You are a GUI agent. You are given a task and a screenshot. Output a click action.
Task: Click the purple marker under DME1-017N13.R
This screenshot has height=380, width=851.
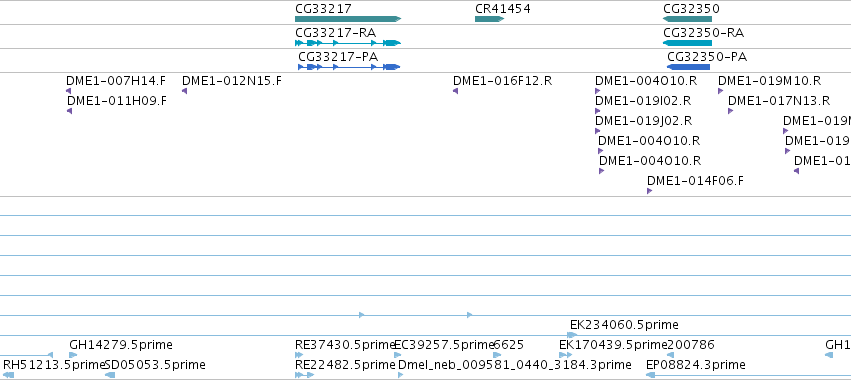pos(731,111)
